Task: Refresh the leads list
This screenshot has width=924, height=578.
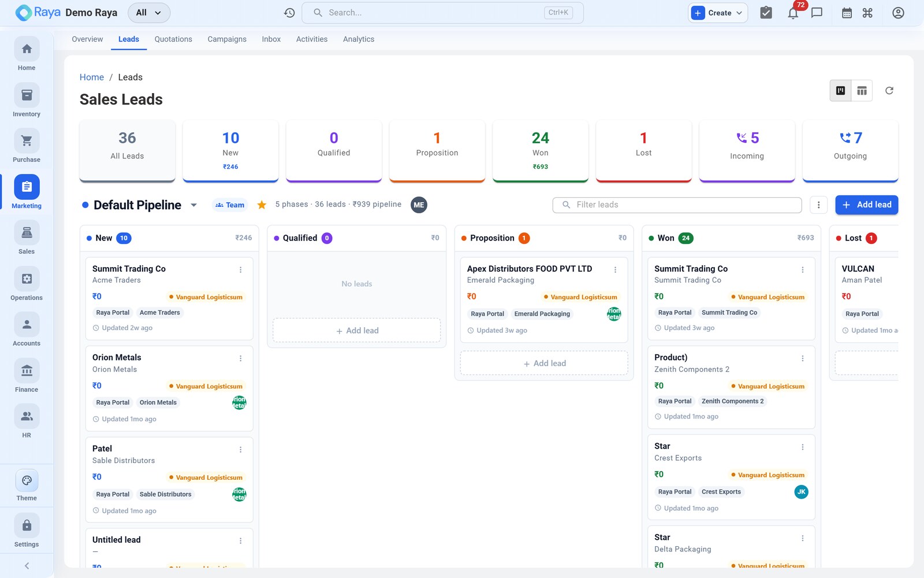Action: click(x=889, y=91)
